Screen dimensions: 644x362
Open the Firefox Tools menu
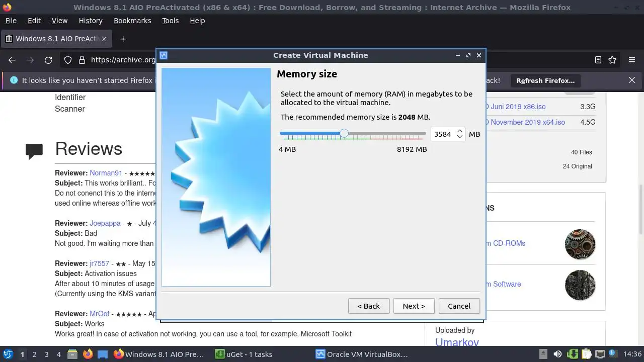(x=170, y=21)
